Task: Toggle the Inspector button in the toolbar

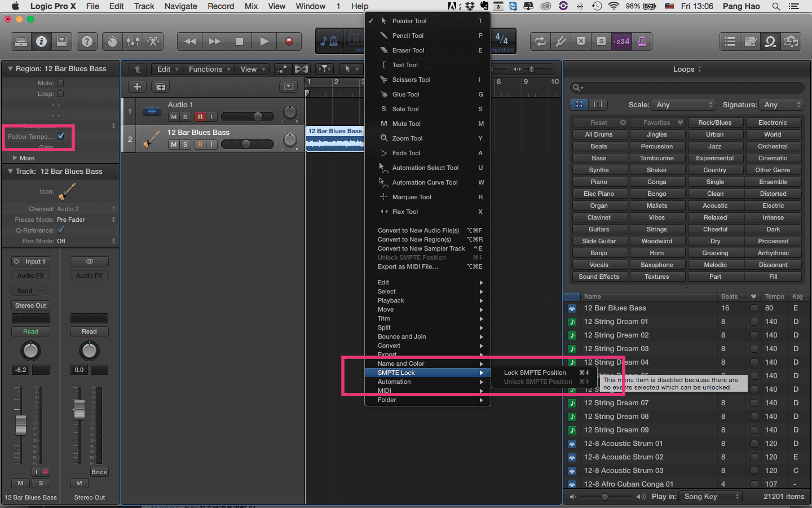Action: point(41,41)
